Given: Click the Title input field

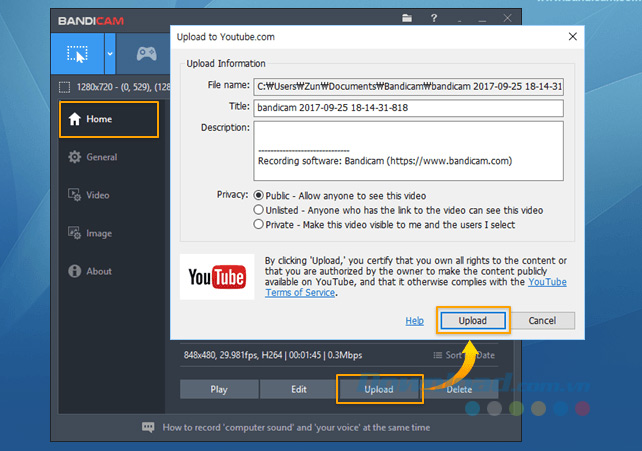Looking at the screenshot, I should tap(408, 108).
